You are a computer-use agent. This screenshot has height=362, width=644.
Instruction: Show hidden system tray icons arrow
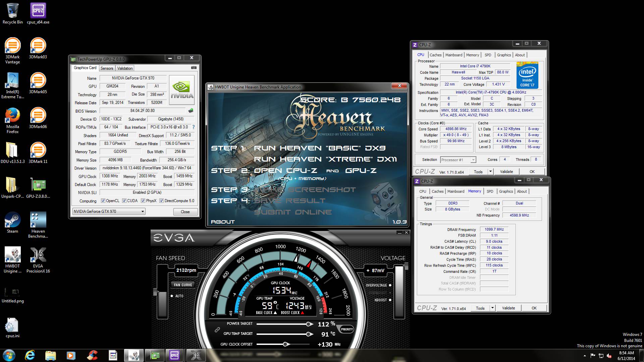(585, 356)
